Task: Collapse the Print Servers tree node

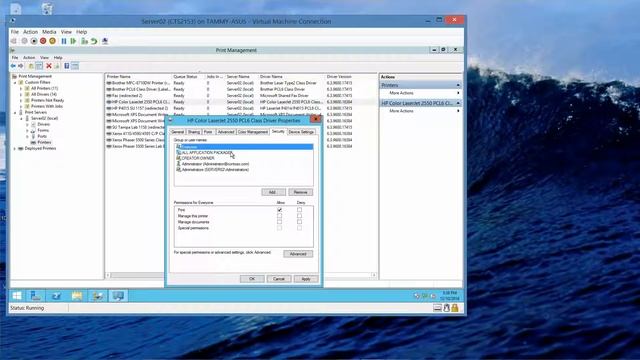Action: coord(15,112)
